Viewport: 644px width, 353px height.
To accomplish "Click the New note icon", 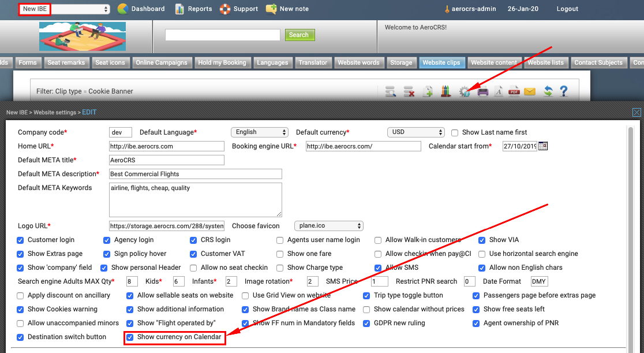I will pos(271,9).
